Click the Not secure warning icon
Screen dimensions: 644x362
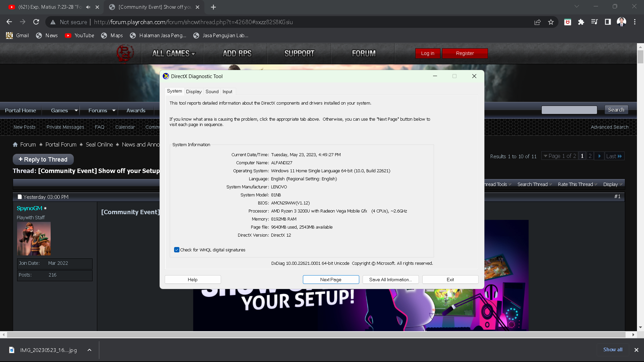[x=53, y=22]
